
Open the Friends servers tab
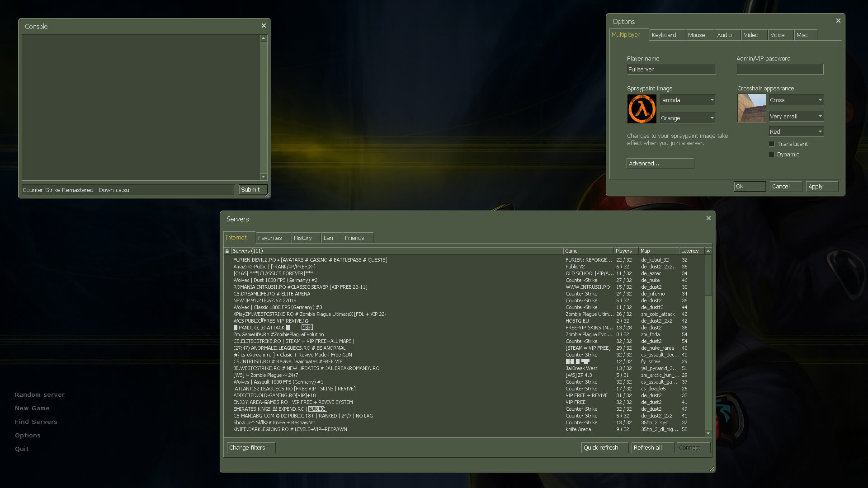358,238
